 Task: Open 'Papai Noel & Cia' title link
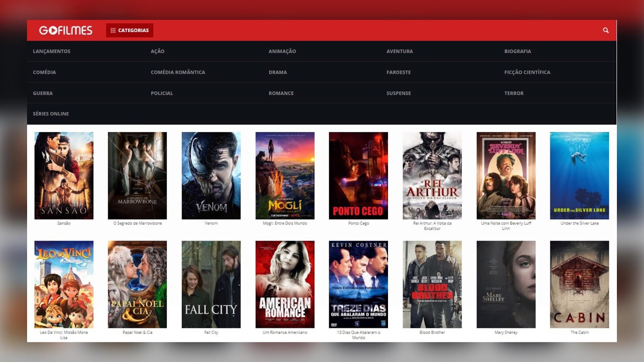click(137, 332)
